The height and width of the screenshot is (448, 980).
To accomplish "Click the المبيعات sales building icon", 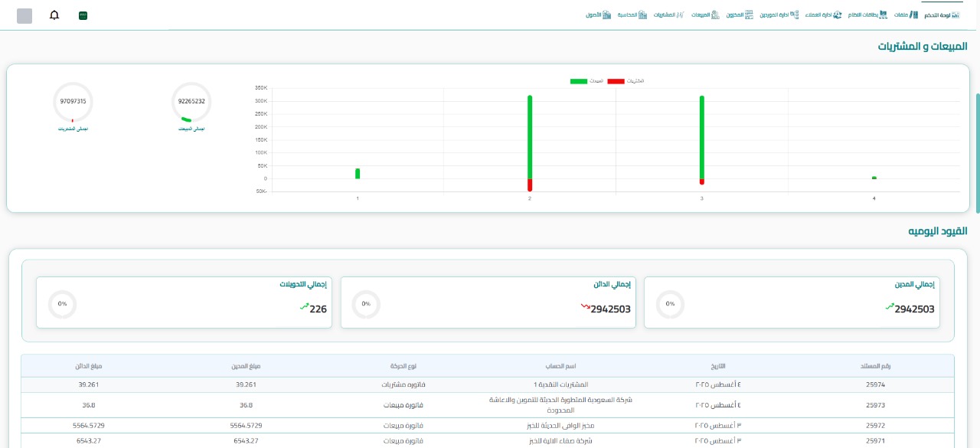I will pos(714,15).
